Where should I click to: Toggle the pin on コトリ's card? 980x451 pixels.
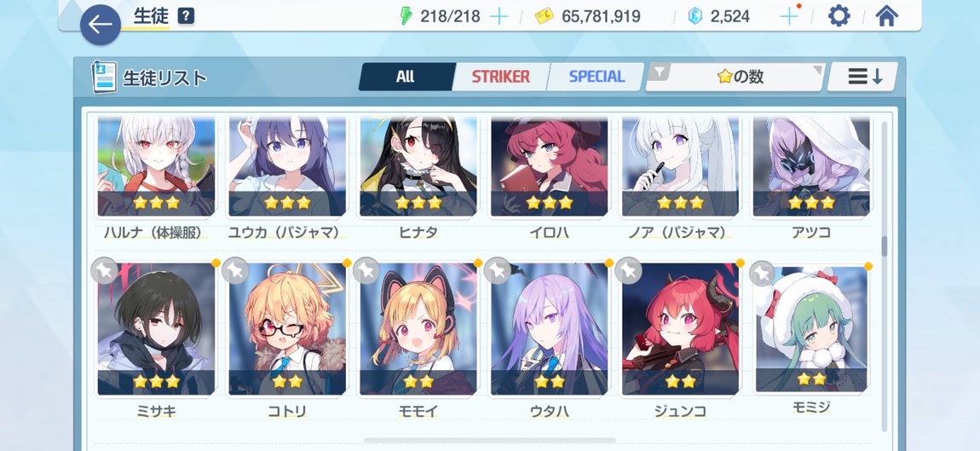point(235,271)
